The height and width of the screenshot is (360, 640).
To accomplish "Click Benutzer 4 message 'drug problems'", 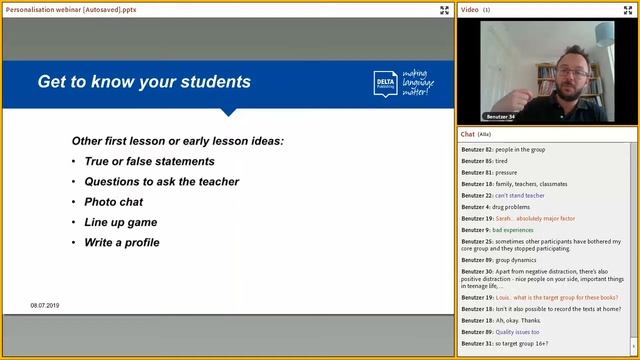I will [496, 207].
